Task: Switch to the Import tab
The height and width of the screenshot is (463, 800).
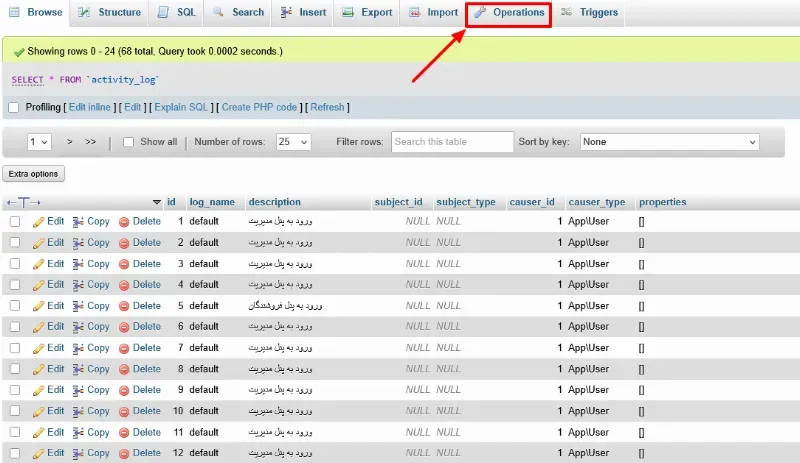Action: tap(434, 12)
